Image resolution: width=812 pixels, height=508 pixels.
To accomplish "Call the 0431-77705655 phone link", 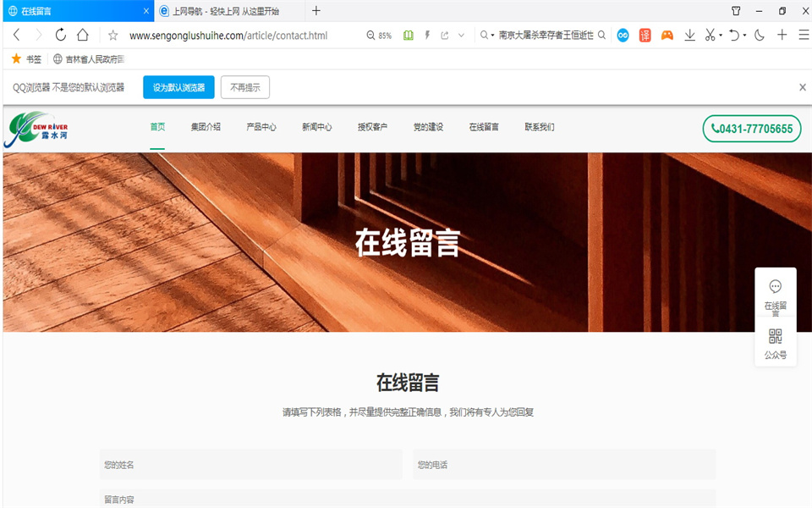I will tap(751, 129).
